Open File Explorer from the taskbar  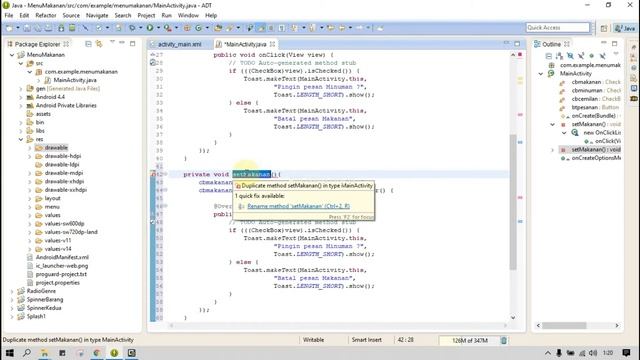tap(44, 353)
